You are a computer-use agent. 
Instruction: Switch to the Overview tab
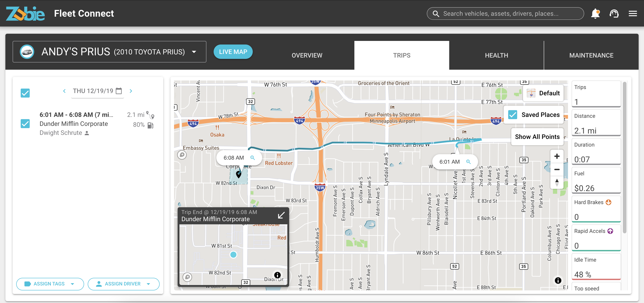[307, 56]
